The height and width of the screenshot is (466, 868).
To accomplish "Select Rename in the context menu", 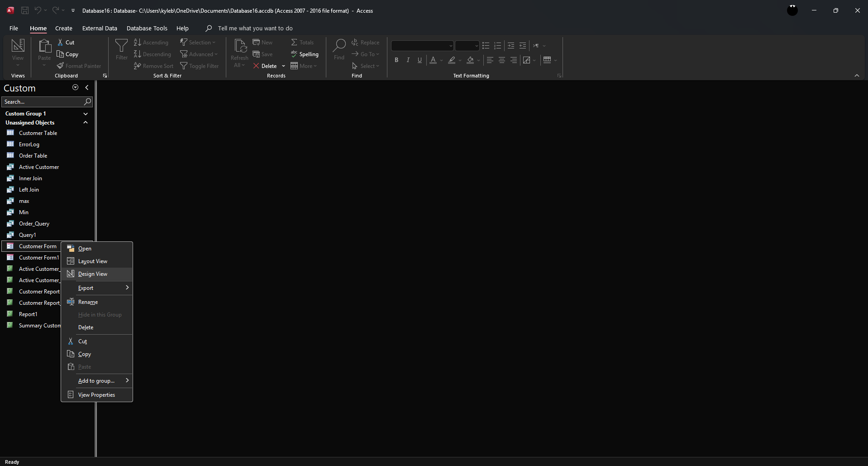I will [x=97, y=302].
